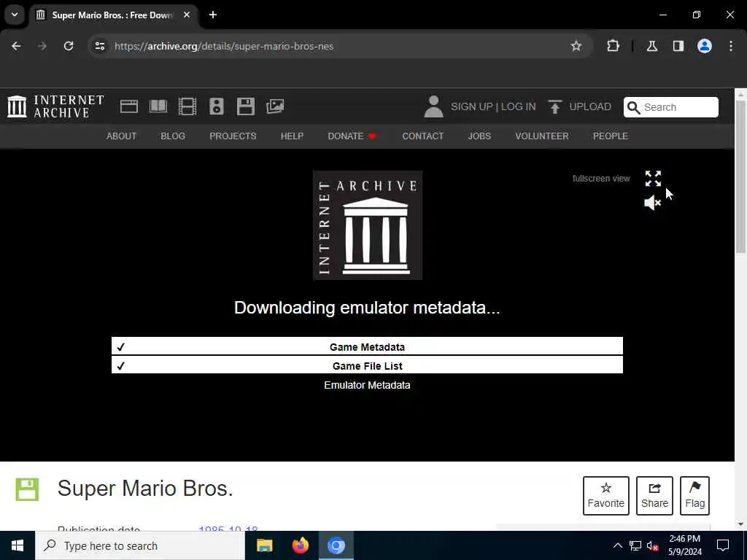Click the UPLOAD link text
Screen dimensions: 747x560
589,106
